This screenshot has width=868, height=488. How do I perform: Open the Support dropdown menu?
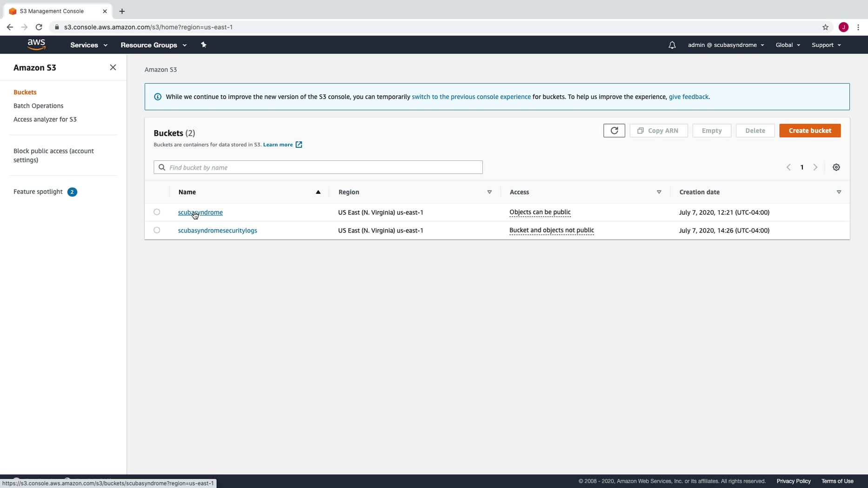[826, 45]
